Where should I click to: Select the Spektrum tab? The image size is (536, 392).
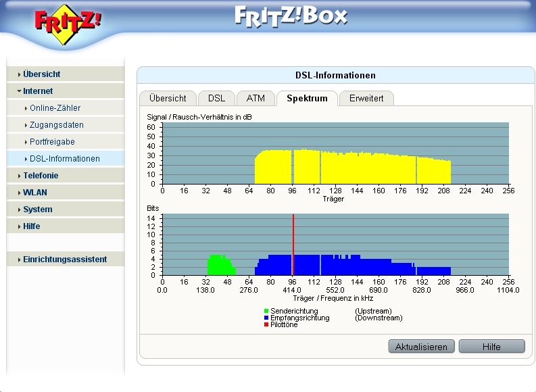(x=307, y=99)
